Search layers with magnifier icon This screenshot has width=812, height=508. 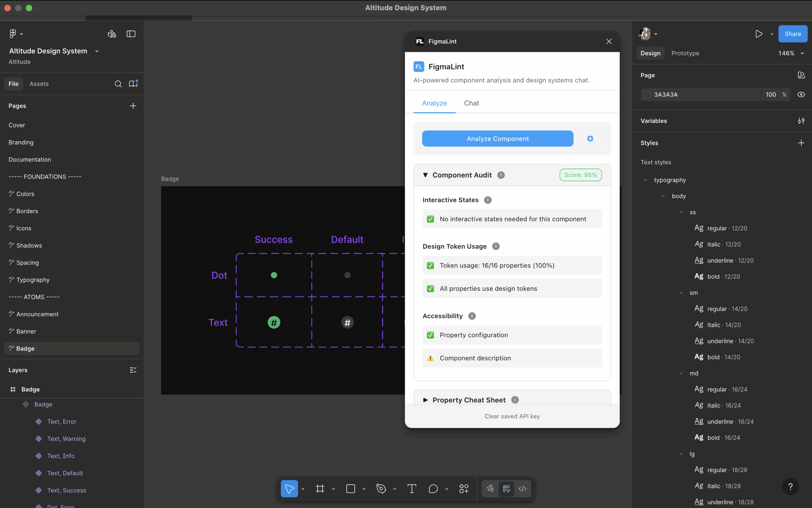[118, 84]
